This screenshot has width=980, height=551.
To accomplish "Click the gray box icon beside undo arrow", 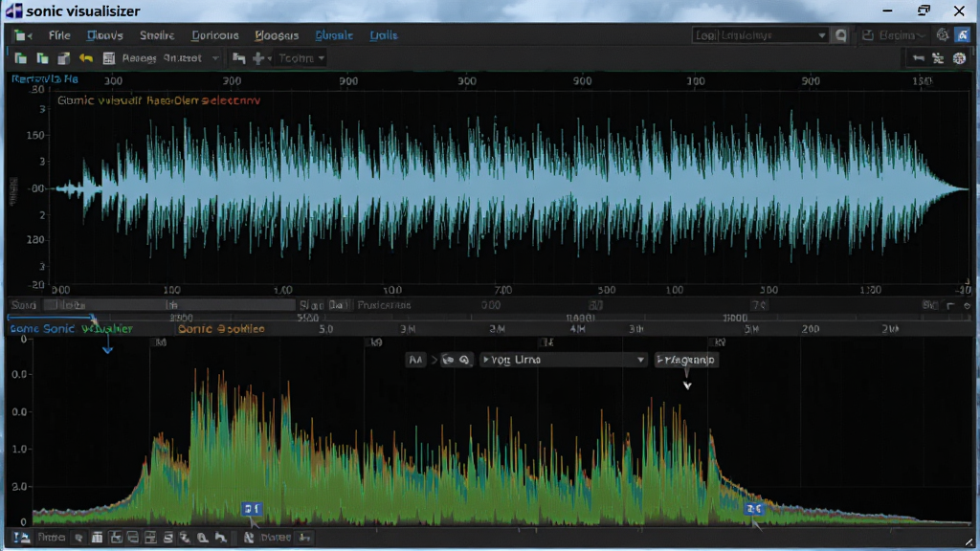I will (x=64, y=58).
